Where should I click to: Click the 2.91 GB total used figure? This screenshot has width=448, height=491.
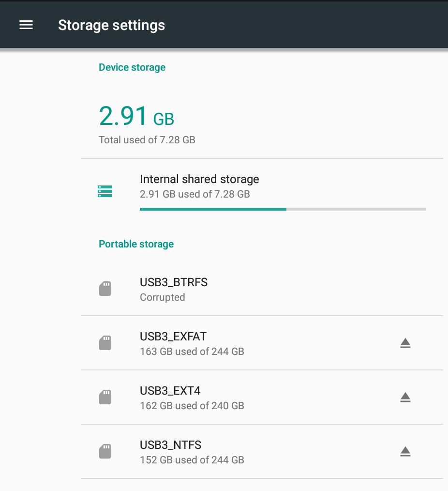136,116
